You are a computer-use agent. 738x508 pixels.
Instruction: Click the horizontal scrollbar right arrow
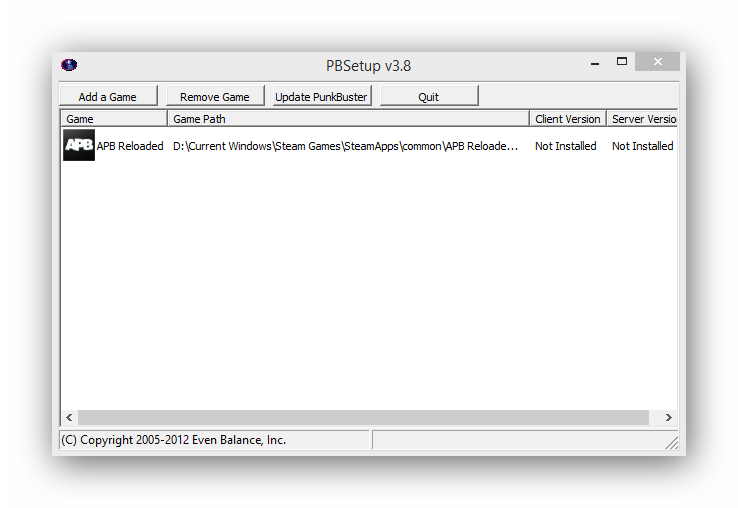668,417
